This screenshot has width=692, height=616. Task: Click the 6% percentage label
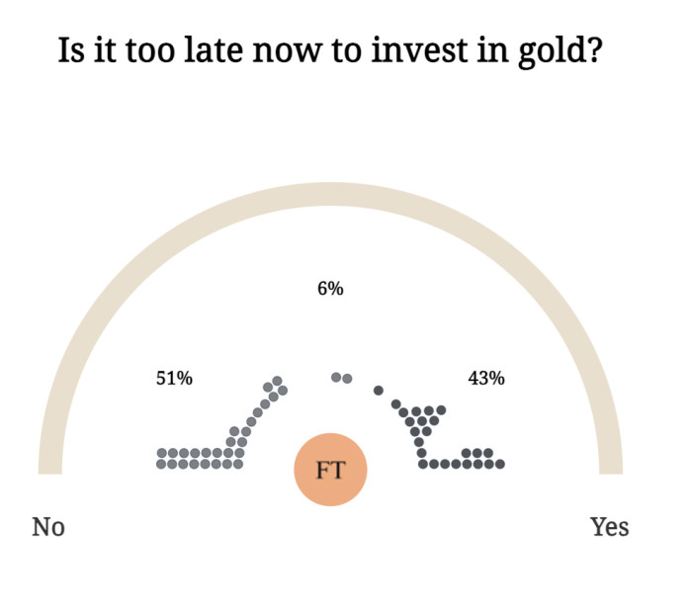330,289
